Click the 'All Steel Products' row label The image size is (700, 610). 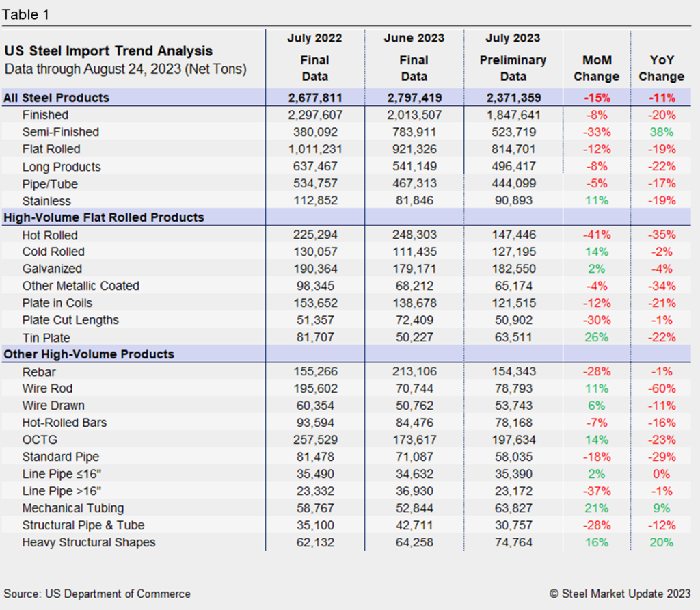tap(56, 98)
